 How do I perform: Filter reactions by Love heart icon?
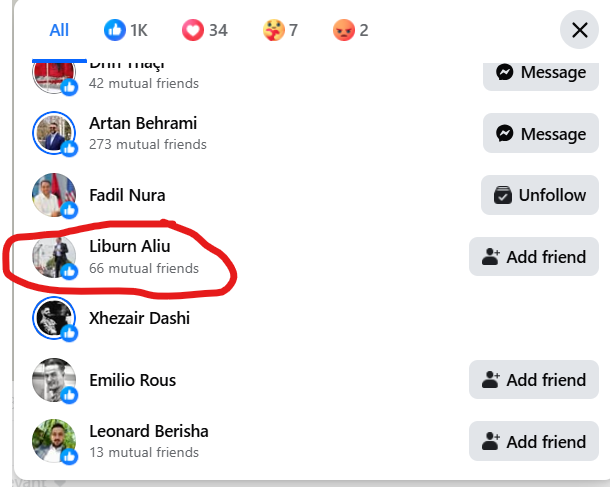pos(205,30)
